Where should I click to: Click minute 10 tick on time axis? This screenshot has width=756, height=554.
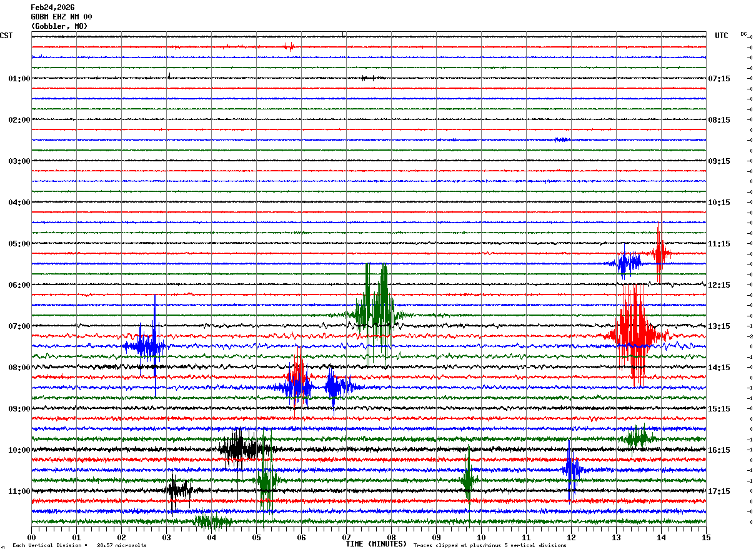pyautogui.click(x=481, y=537)
